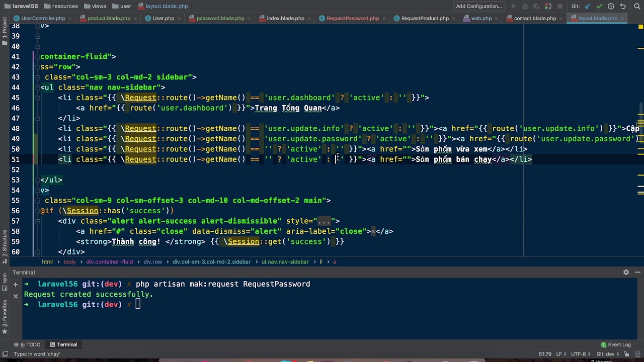Close the RequestProduct.php tab
This screenshot has width=644, height=362.
pos(454,19)
